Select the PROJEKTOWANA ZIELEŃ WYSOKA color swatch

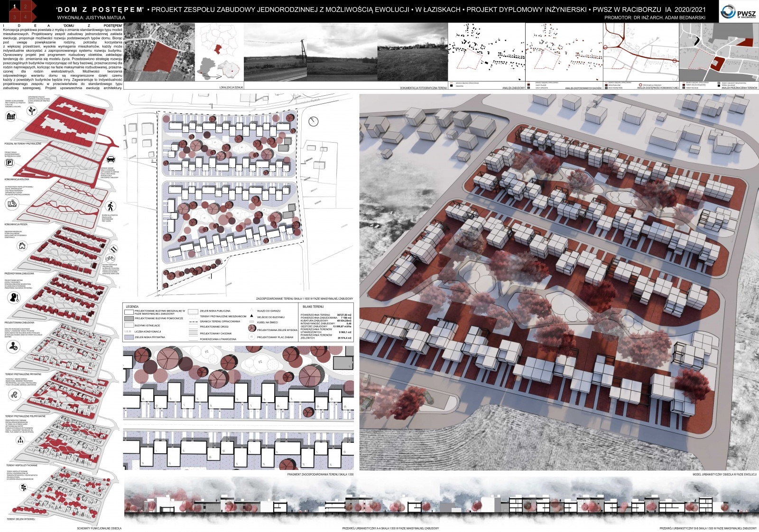(251, 328)
